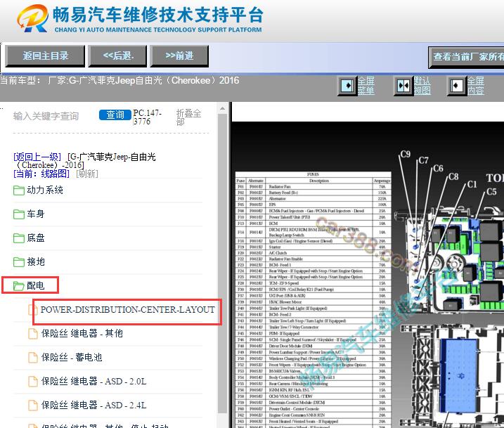504x428 pixels.
Task: Click the 当前车型 vehicle description text
Action: pos(119,80)
